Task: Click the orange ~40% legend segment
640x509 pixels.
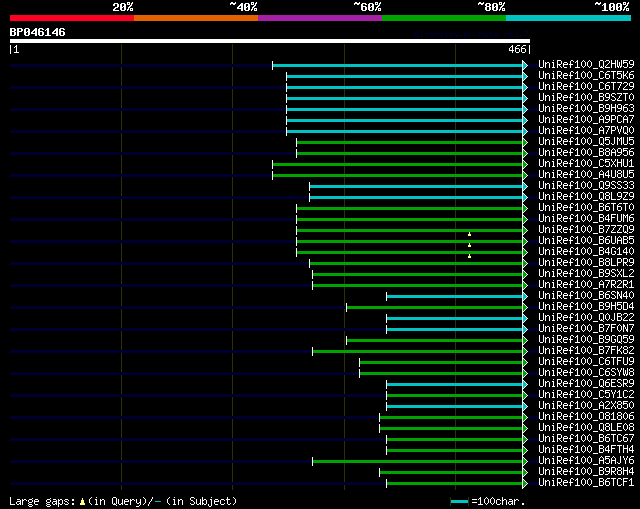Action: click(196, 18)
